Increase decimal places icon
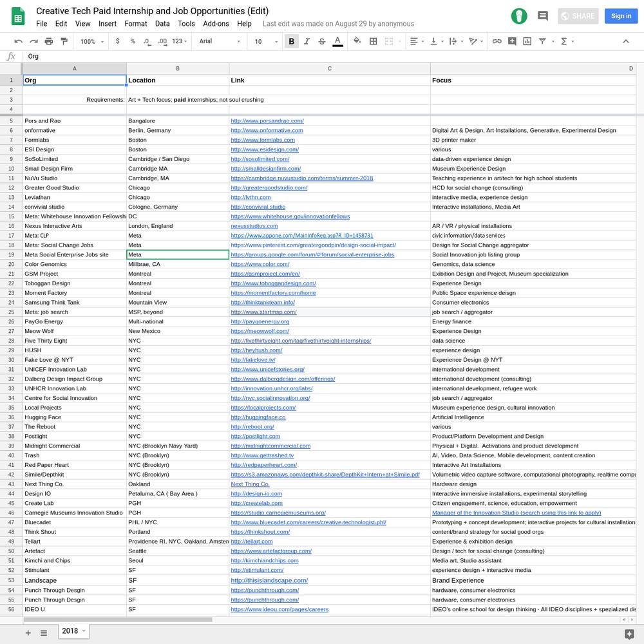 point(162,41)
